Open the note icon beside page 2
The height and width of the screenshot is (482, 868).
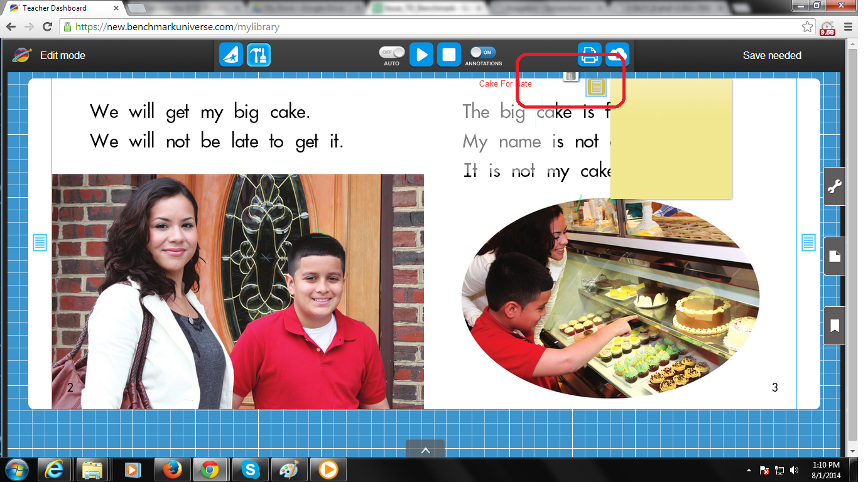pyautogui.click(x=40, y=242)
